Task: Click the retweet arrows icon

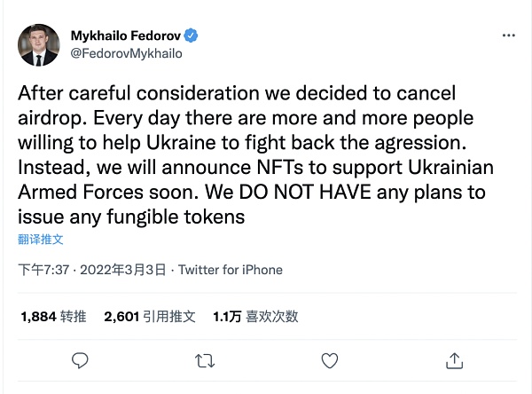Action: (x=204, y=360)
